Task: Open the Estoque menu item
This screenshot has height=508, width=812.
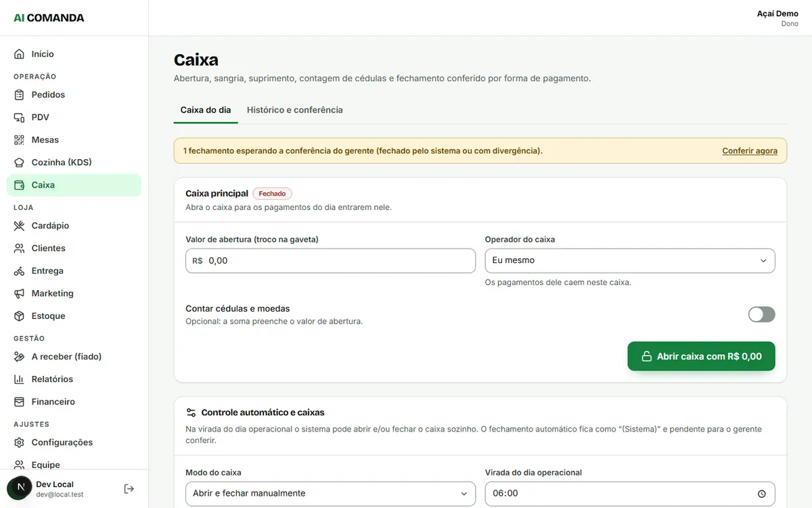Action: [74, 316]
